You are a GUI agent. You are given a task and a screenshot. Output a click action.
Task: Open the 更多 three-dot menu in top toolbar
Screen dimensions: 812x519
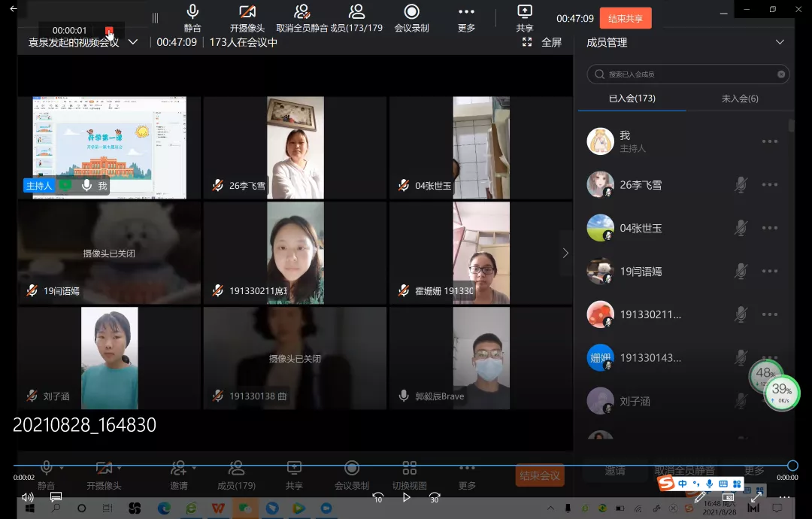tap(466, 12)
